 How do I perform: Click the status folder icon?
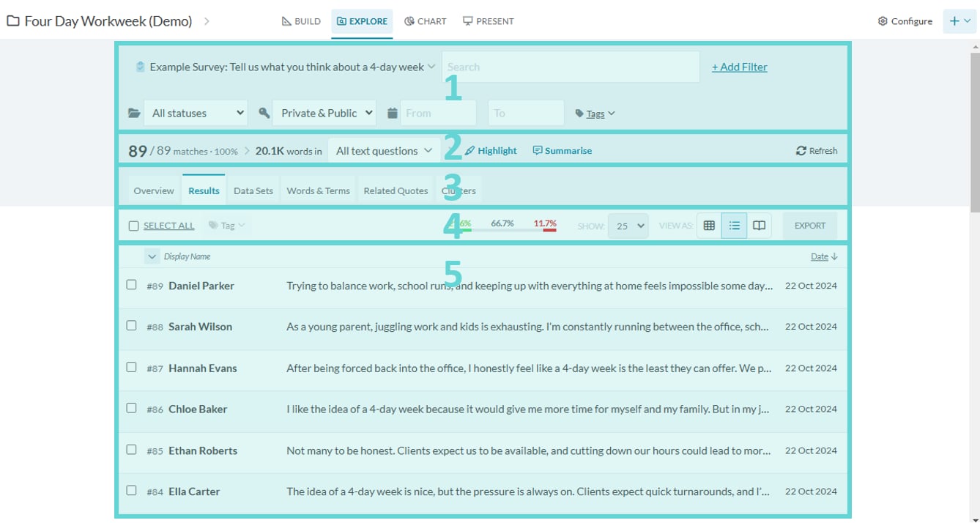pos(134,113)
